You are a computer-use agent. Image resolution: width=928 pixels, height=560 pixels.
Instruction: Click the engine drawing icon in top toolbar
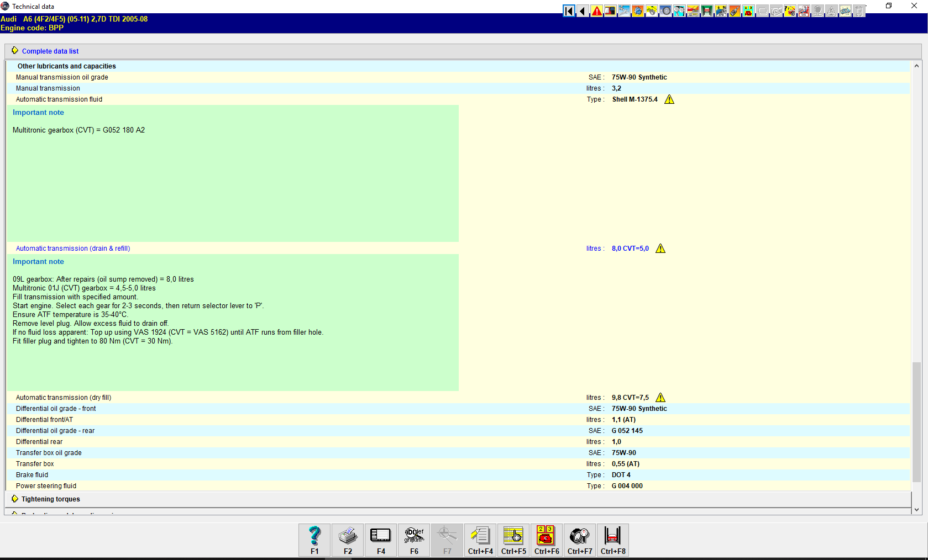[845, 11]
